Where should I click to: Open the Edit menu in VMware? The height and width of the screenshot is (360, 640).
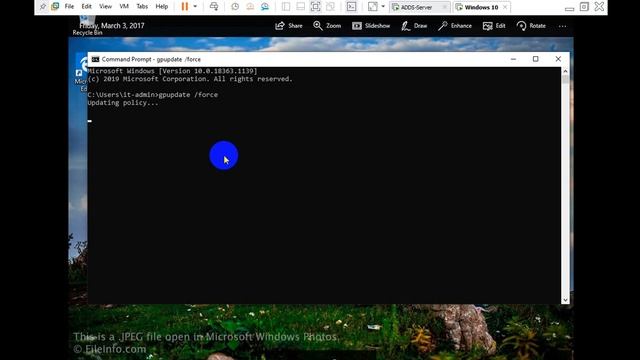point(87,7)
